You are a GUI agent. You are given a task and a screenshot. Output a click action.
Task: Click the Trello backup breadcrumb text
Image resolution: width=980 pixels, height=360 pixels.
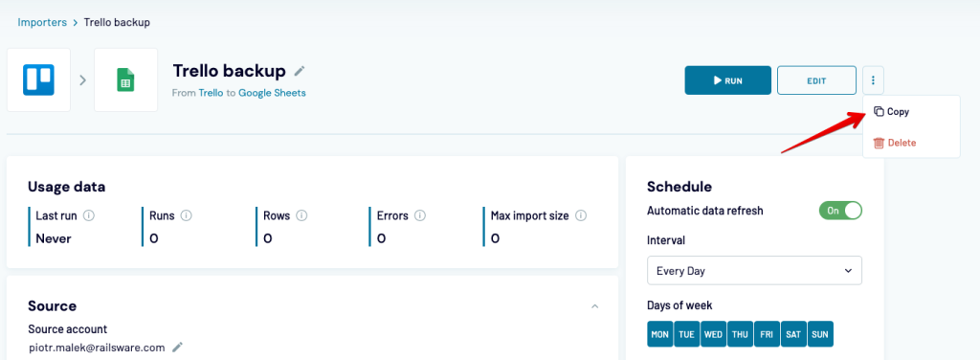(x=117, y=23)
